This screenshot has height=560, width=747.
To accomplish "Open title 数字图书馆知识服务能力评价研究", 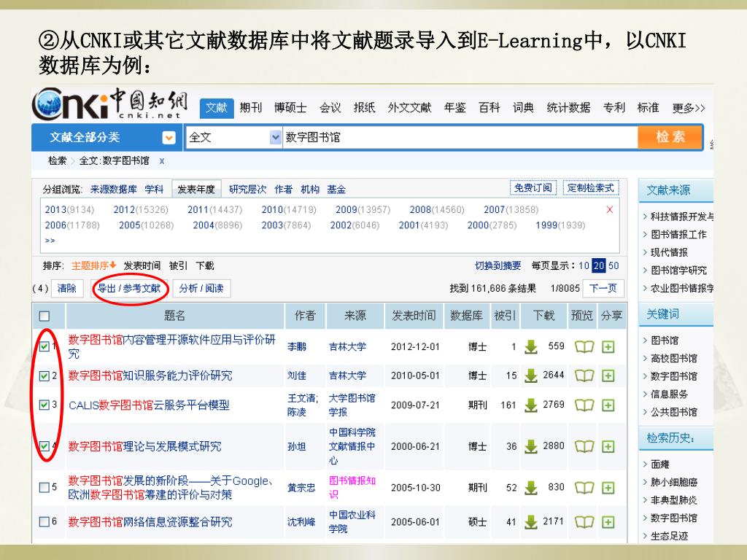I will pos(150,376).
